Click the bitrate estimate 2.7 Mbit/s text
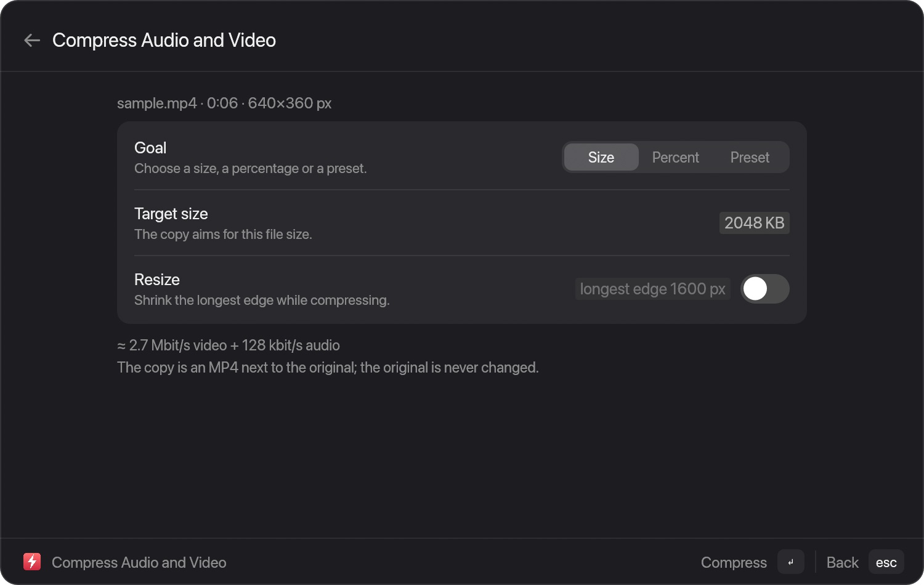Image resolution: width=924 pixels, height=585 pixels. point(229,345)
